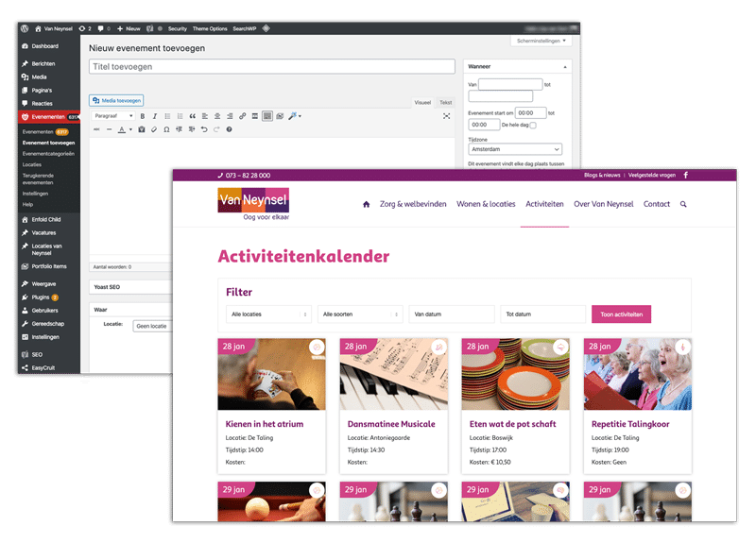Viewport: 756px width, 543px height.
Task: Open Pagina's in the WordPress sidebar
Action: tap(42, 90)
